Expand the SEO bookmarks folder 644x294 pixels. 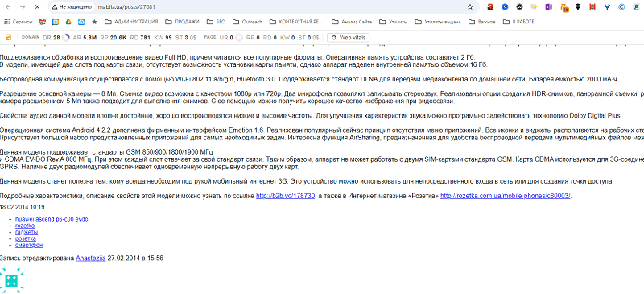pos(216,22)
